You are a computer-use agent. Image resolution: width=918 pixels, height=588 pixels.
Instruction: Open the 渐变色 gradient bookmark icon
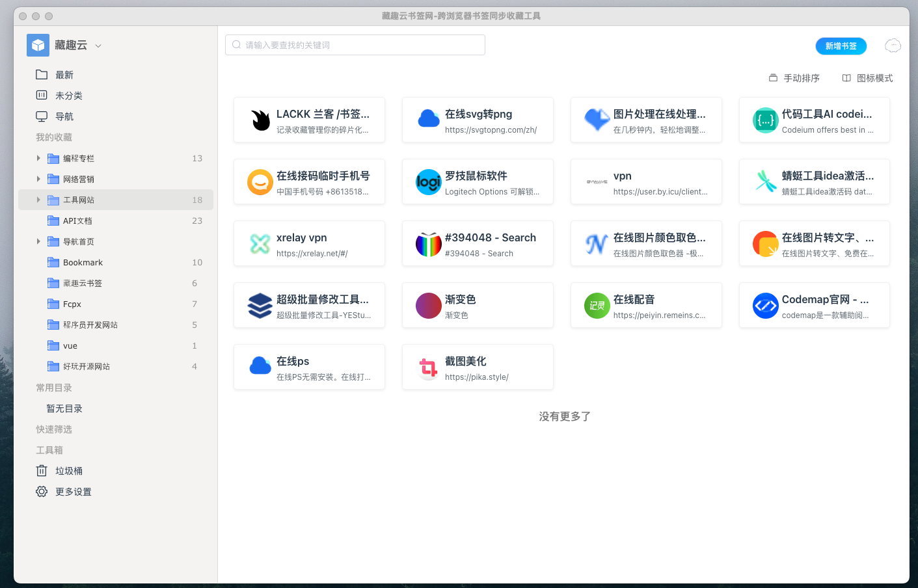tap(428, 305)
